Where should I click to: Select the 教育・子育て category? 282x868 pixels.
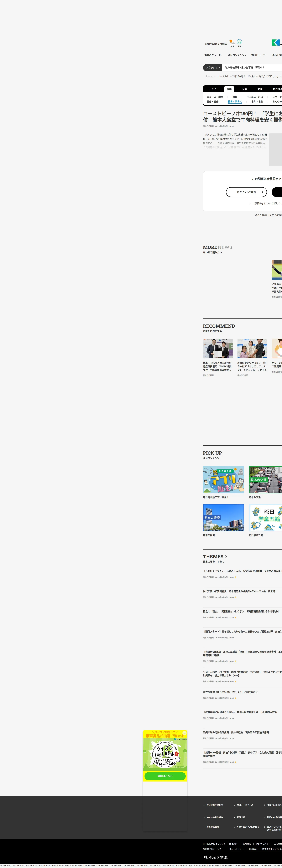tap(235, 102)
